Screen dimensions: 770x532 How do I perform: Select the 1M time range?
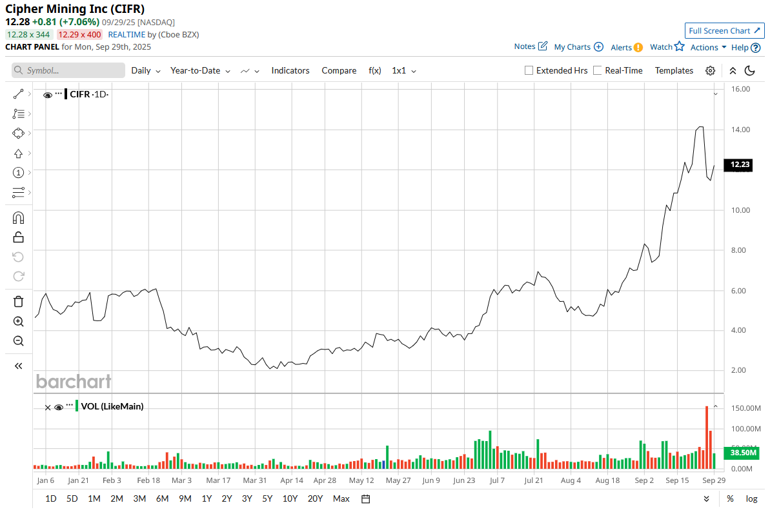point(94,498)
